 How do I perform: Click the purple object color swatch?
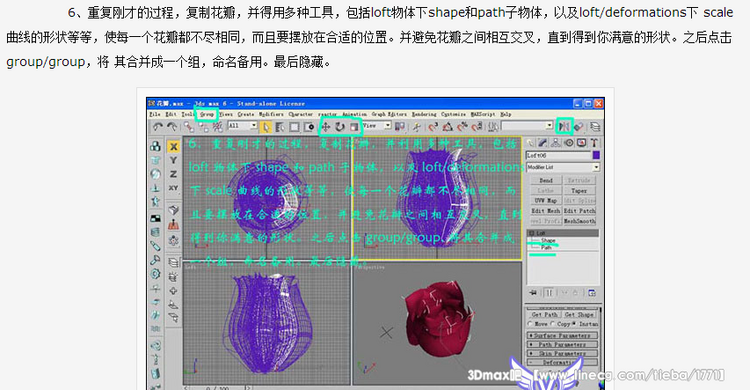point(596,155)
